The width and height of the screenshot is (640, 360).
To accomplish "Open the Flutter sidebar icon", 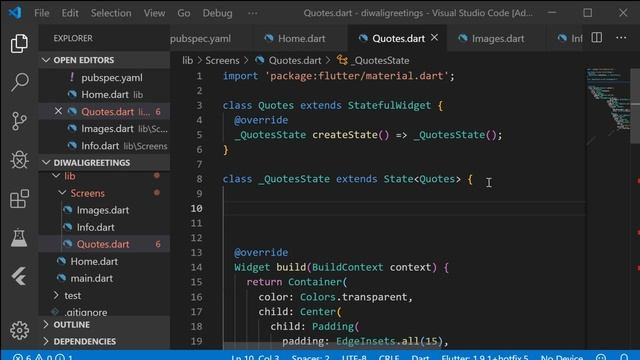I will [x=19, y=276].
